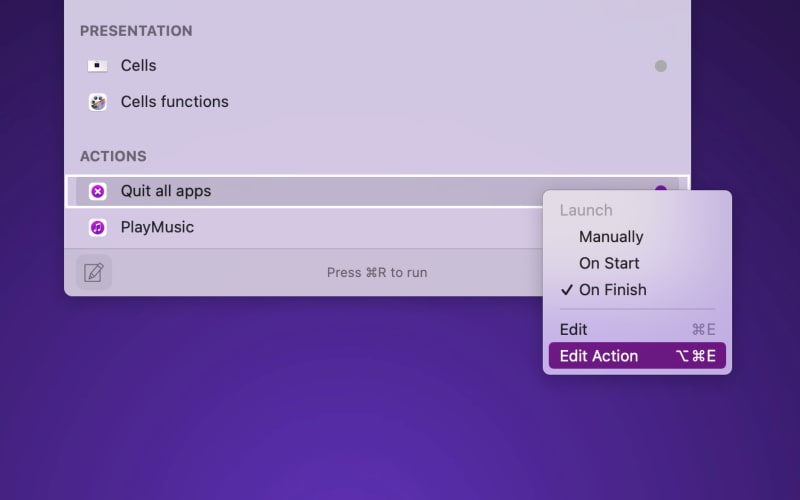The height and width of the screenshot is (500, 800).
Task: Toggle the gray status dot for Cells
Action: click(661, 66)
